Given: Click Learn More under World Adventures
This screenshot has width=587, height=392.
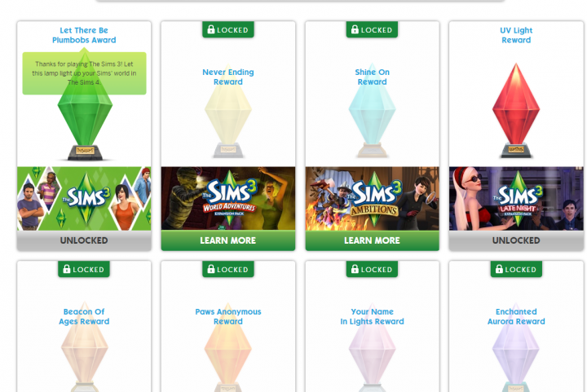Looking at the screenshot, I should (x=228, y=240).
